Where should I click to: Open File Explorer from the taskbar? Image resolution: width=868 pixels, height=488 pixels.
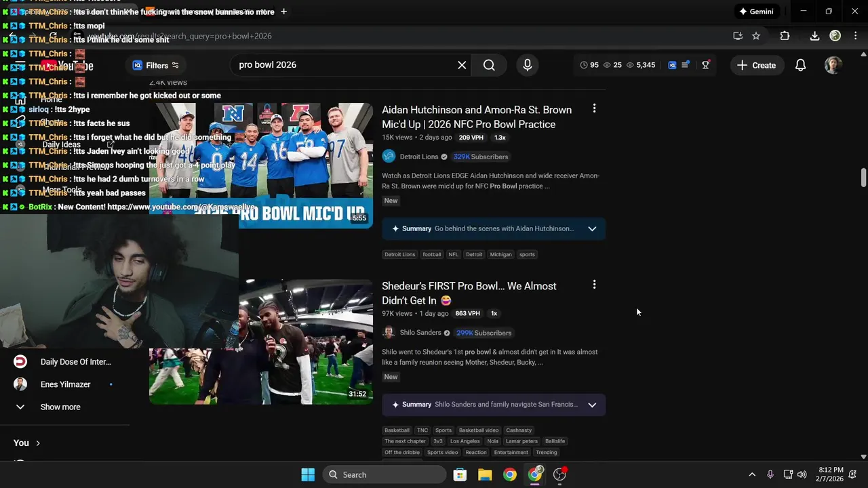pos(485,474)
